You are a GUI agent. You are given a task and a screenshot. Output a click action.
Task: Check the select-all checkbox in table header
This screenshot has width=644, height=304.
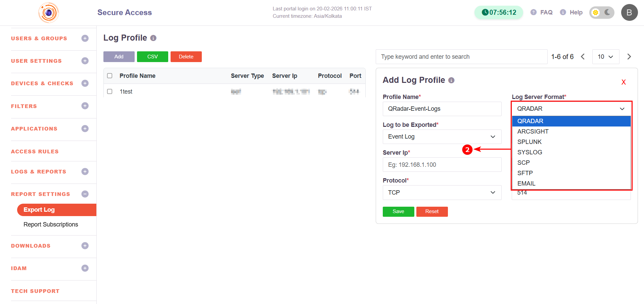click(x=109, y=76)
